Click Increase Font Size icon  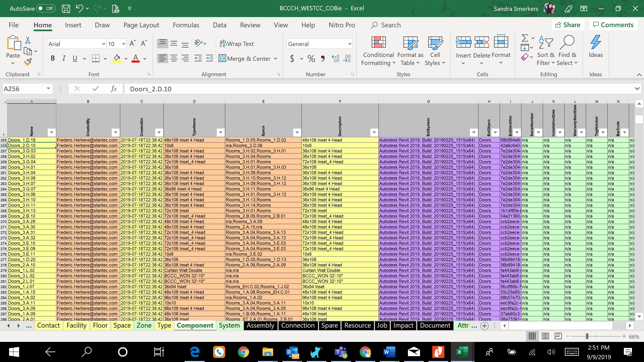click(x=132, y=44)
